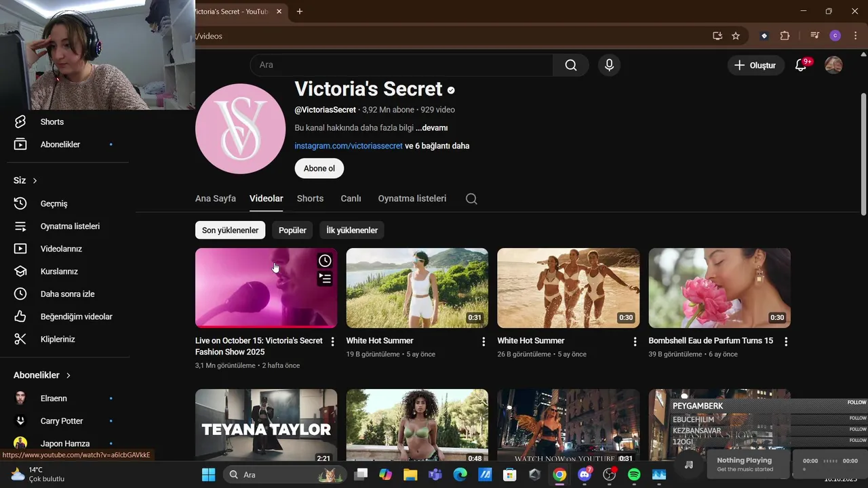Viewport: 868px width, 488px height.
Task: Open Oynatma listeleri channel tab
Action: (x=412, y=199)
